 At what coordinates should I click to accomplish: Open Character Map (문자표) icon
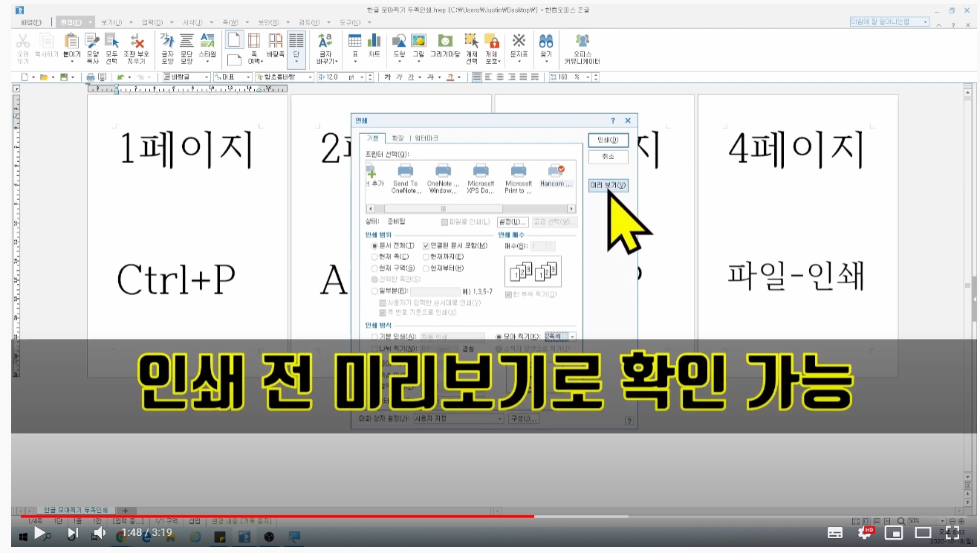tap(519, 48)
